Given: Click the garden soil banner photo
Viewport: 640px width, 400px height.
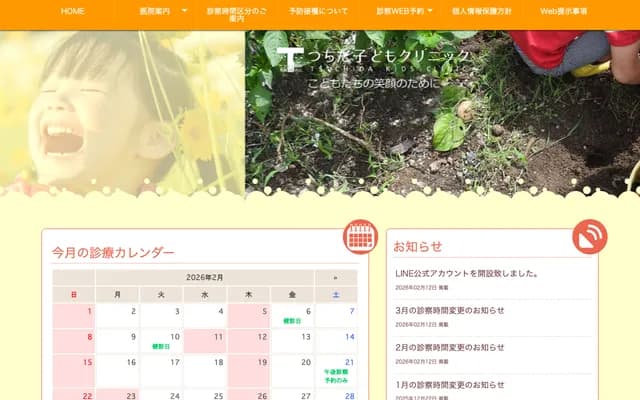Looking at the screenshot, I should click(442, 112).
